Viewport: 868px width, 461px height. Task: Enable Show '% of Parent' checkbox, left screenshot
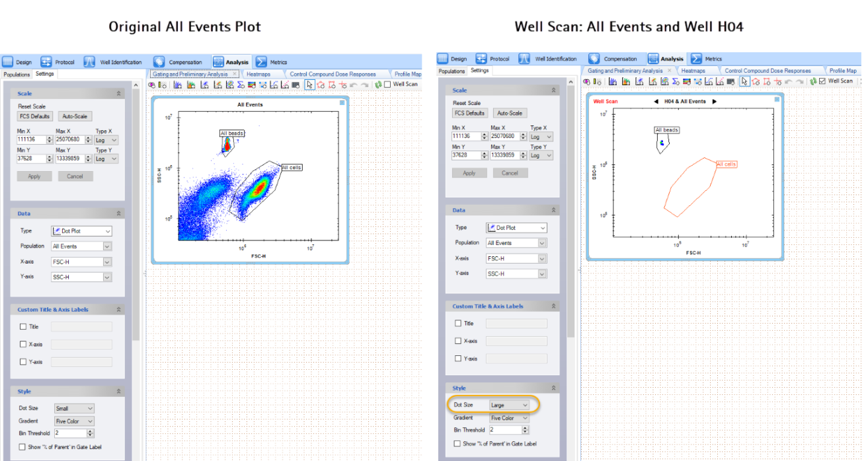(22, 446)
